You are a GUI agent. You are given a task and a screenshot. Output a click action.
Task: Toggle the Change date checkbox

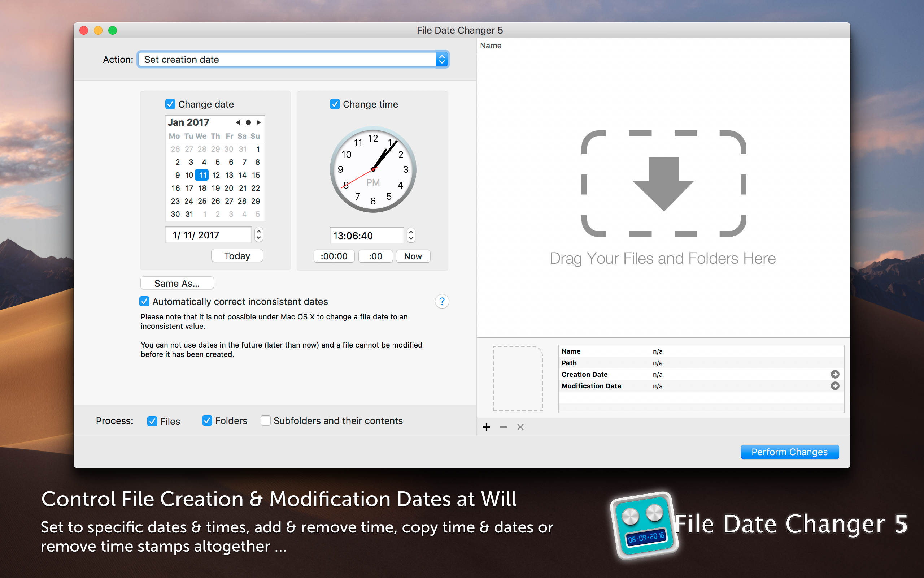pyautogui.click(x=170, y=104)
